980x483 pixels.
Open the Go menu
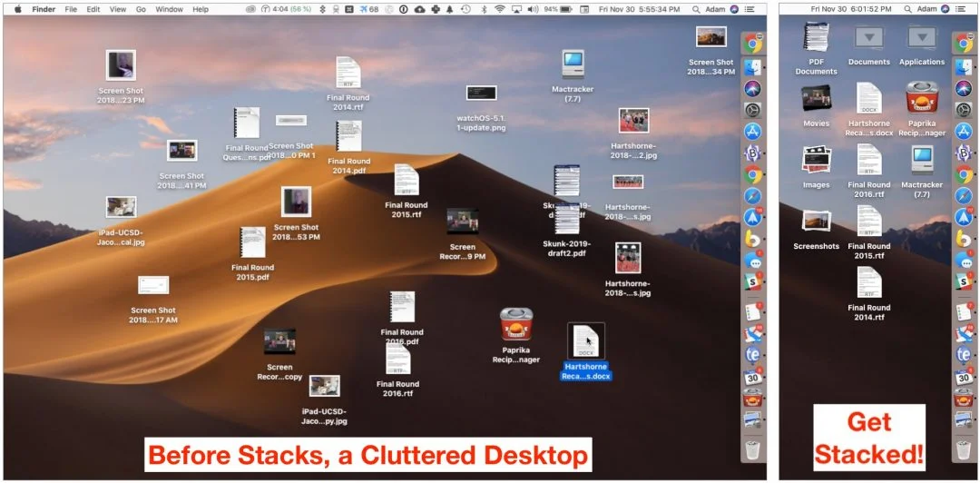point(141,9)
